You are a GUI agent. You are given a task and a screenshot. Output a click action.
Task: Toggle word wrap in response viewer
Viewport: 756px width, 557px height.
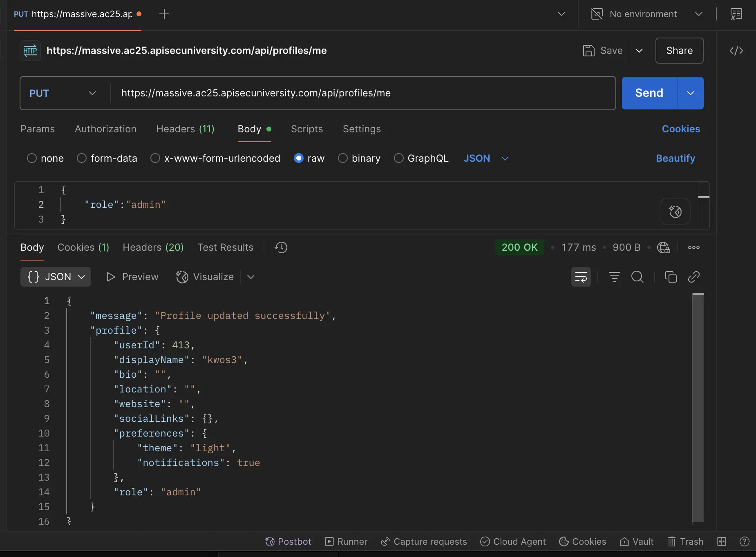[x=581, y=277]
